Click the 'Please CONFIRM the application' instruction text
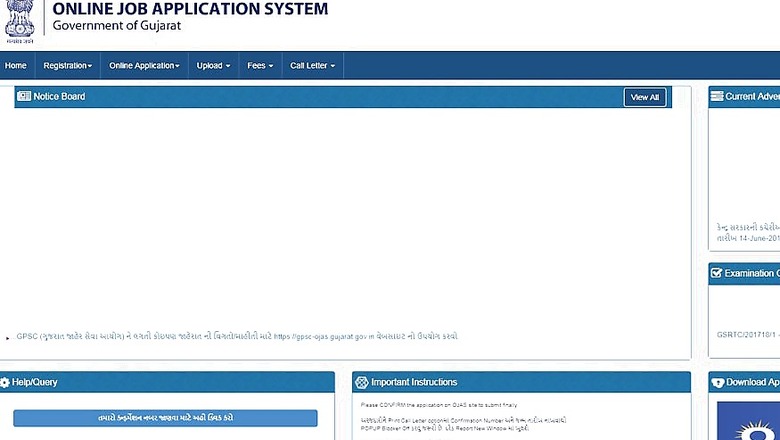This screenshot has height=440, width=780. pos(439,405)
